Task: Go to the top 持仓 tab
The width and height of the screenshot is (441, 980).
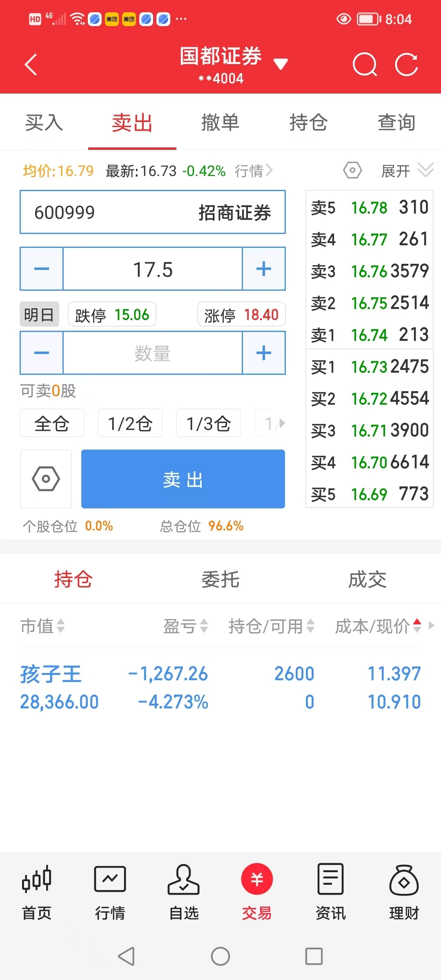Action: pos(309,122)
